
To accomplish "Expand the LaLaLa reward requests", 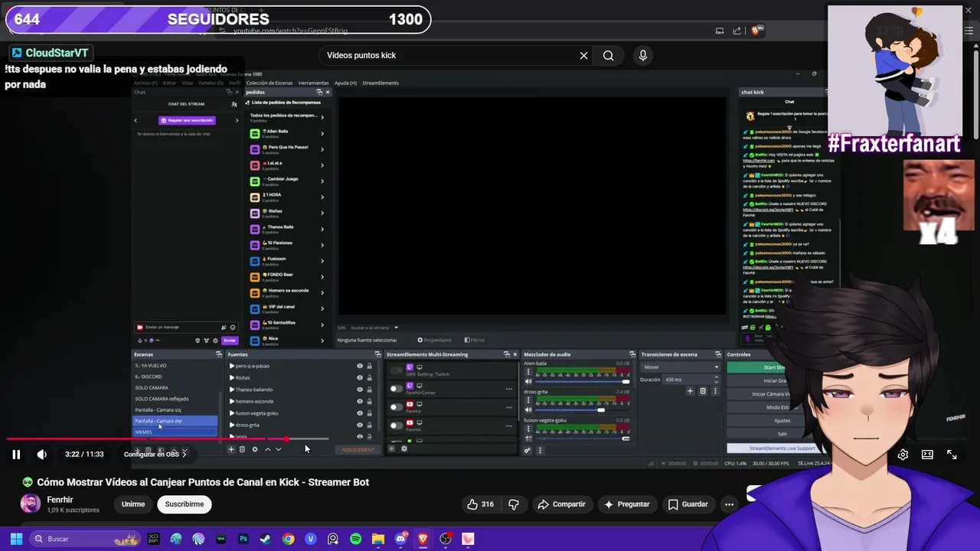I will point(322,165).
